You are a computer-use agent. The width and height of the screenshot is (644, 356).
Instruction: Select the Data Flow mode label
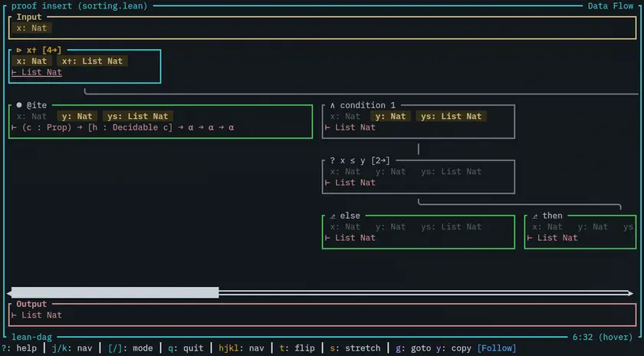coord(611,6)
